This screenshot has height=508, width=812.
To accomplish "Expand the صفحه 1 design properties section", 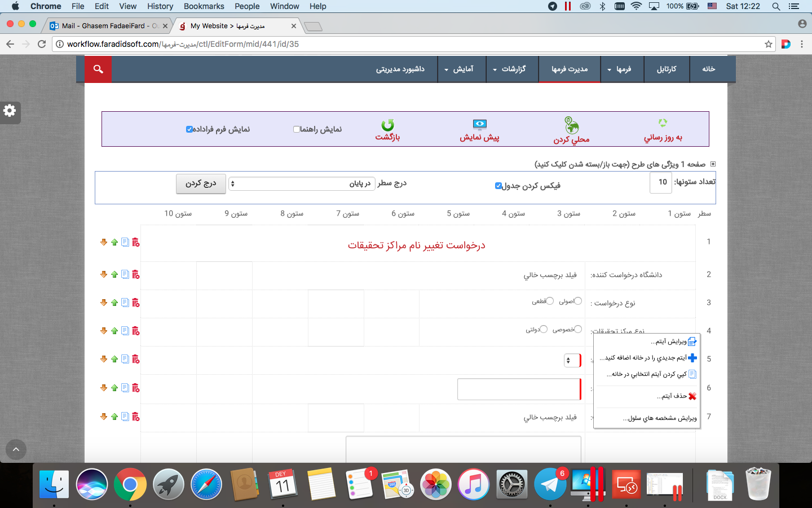I will pyautogui.click(x=713, y=164).
